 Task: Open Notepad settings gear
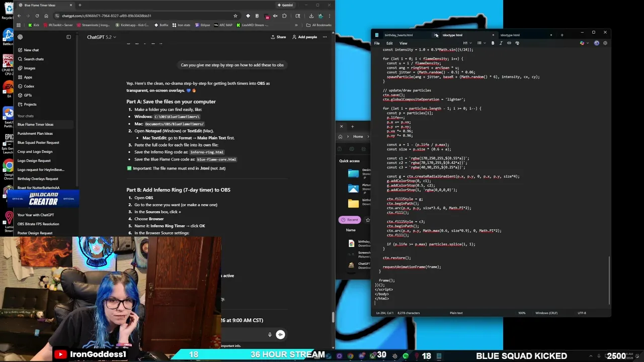[x=605, y=43]
